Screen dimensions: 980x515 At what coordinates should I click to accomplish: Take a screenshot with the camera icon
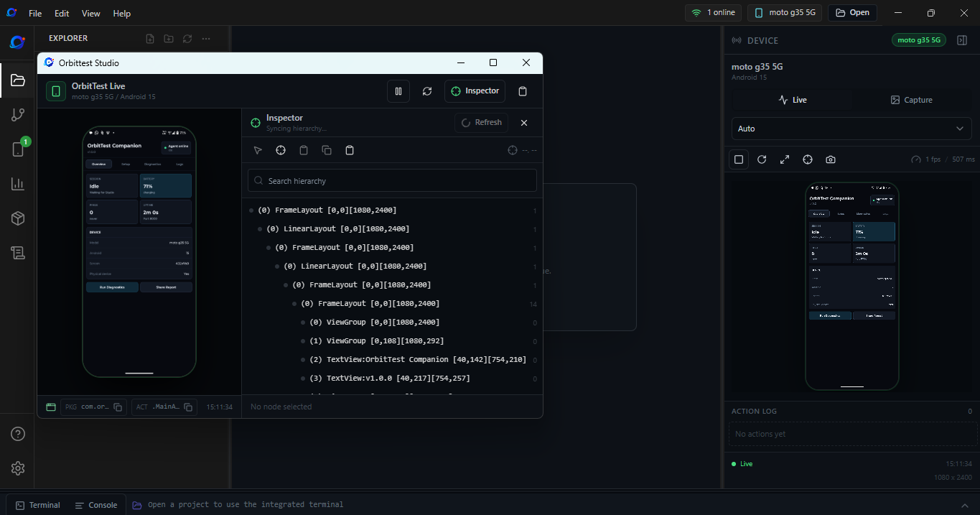pyautogui.click(x=831, y=159)
